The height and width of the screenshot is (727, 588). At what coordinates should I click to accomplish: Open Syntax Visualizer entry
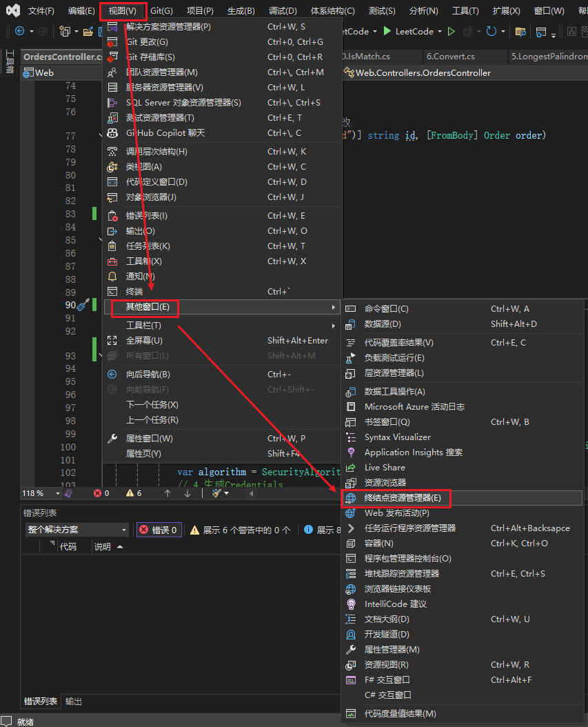pyautogui.click(x=462, y=437)
